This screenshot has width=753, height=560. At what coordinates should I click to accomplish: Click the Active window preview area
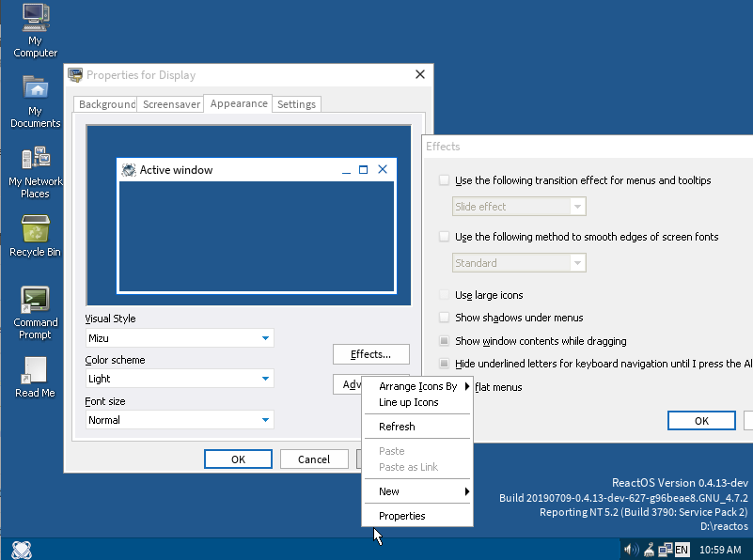click(257, 237)
